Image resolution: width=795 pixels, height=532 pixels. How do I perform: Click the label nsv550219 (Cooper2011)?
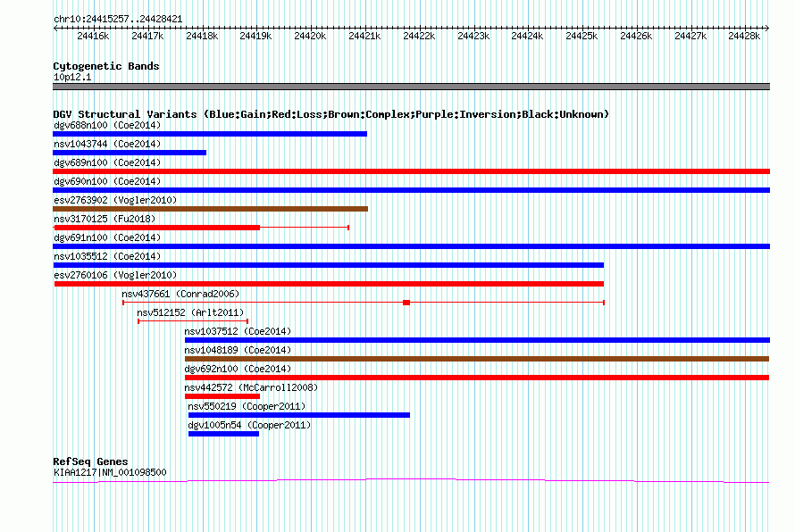point(247,406)
